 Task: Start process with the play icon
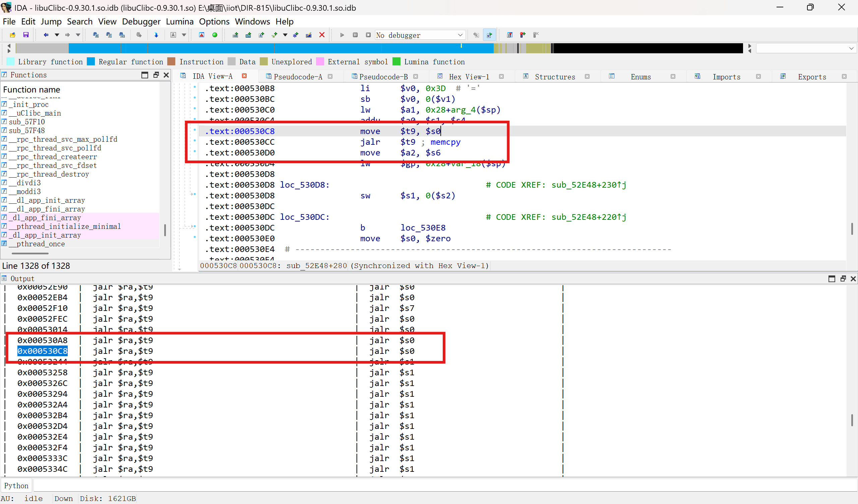(342, 35)
